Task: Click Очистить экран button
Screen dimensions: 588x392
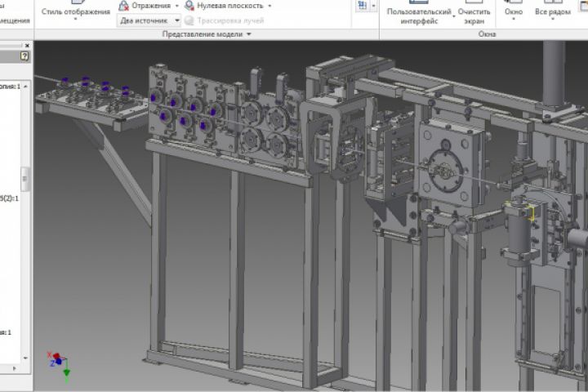Action: tap(474, 14)
